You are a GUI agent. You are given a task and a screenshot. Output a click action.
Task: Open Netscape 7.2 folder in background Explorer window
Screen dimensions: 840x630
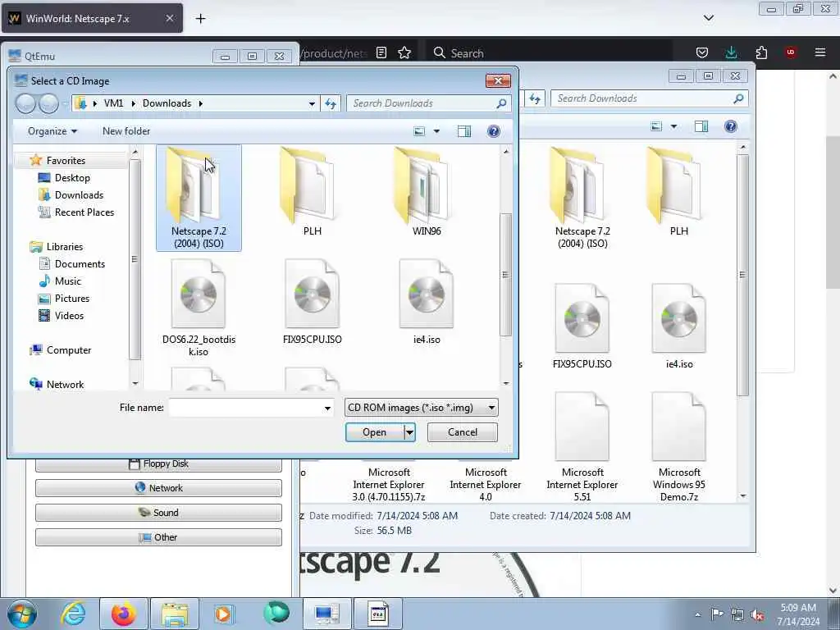click(582, 198)
